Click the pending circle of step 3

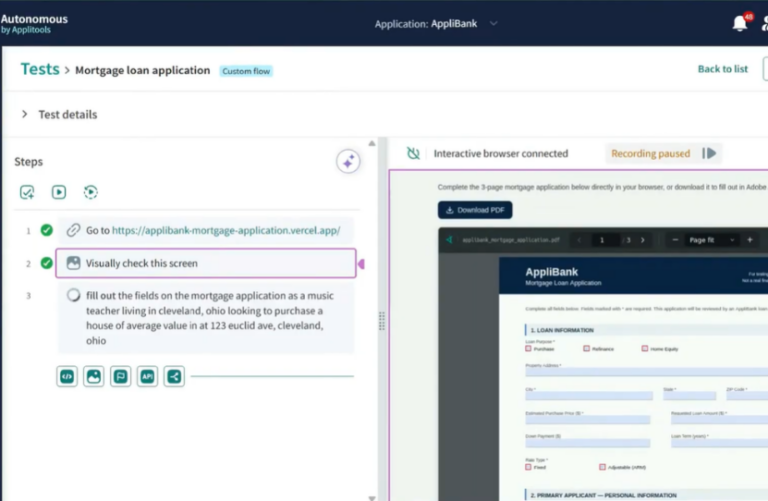pos(73,295)
